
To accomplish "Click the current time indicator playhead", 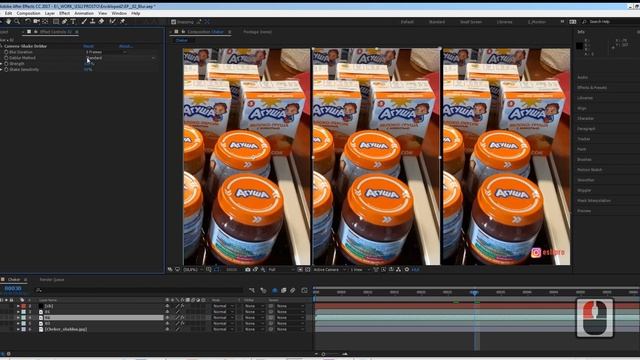I will point(474,292).
